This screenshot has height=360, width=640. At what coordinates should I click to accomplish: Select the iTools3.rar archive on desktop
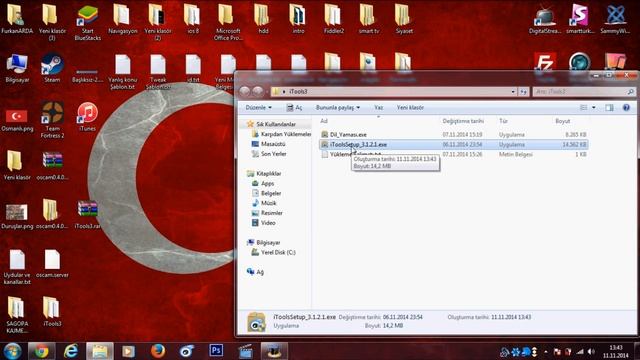pos(87,214)
